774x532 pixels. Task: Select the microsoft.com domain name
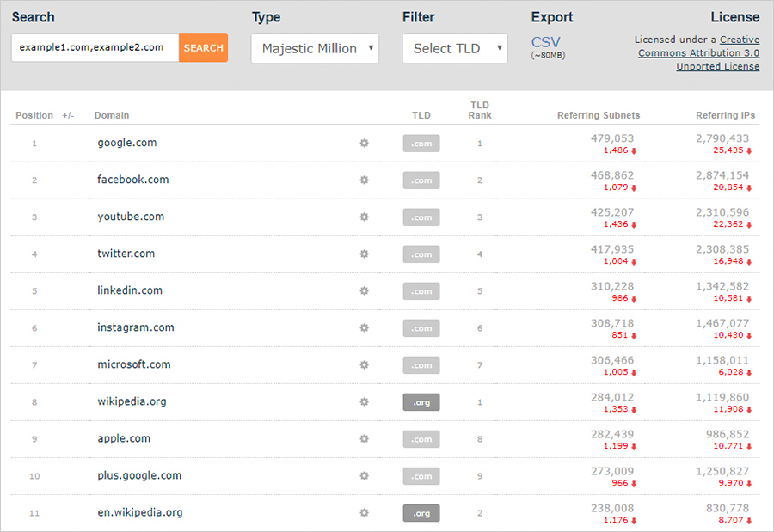tap(134, 364)
